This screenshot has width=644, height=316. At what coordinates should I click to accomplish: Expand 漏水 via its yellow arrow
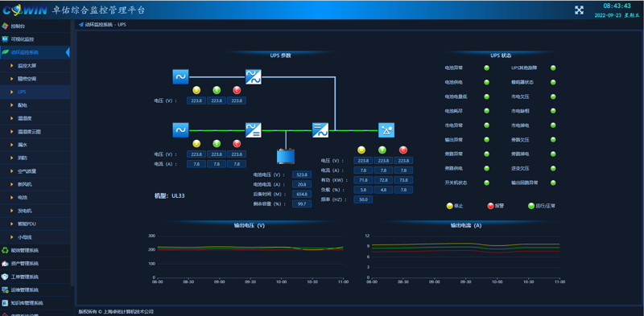(12, 145)
